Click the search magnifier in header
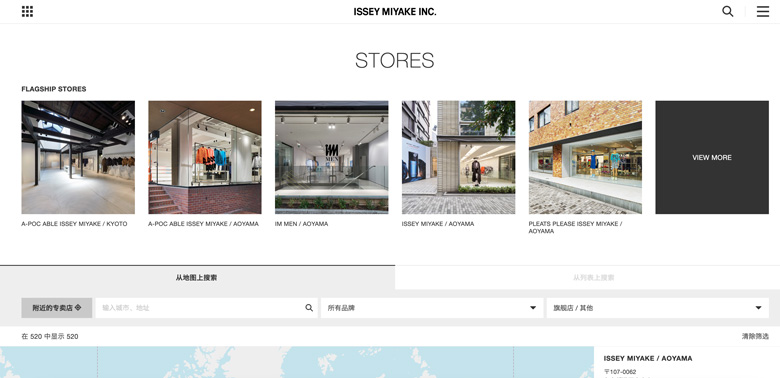Viewport: 780px width, 378px height. pos(727,11)
